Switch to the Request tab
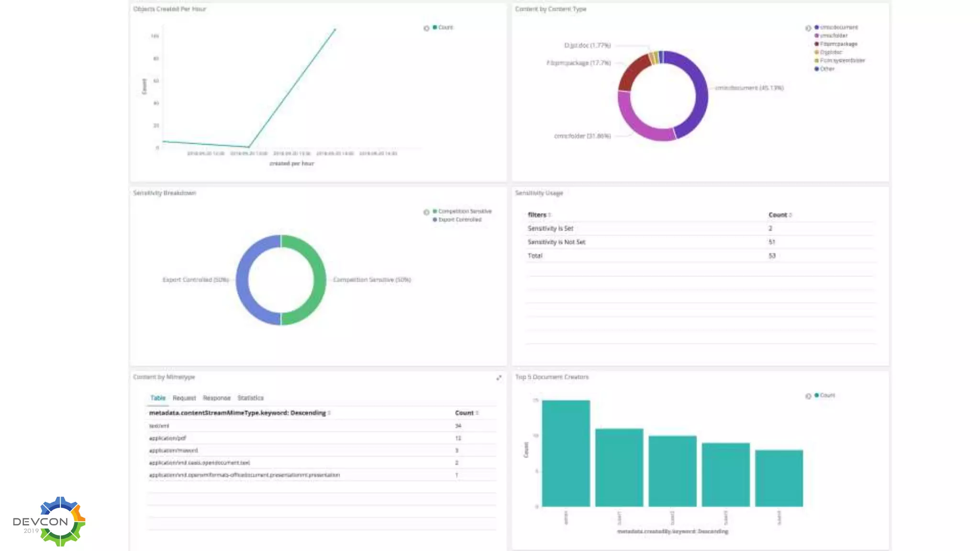 (184, 398)
